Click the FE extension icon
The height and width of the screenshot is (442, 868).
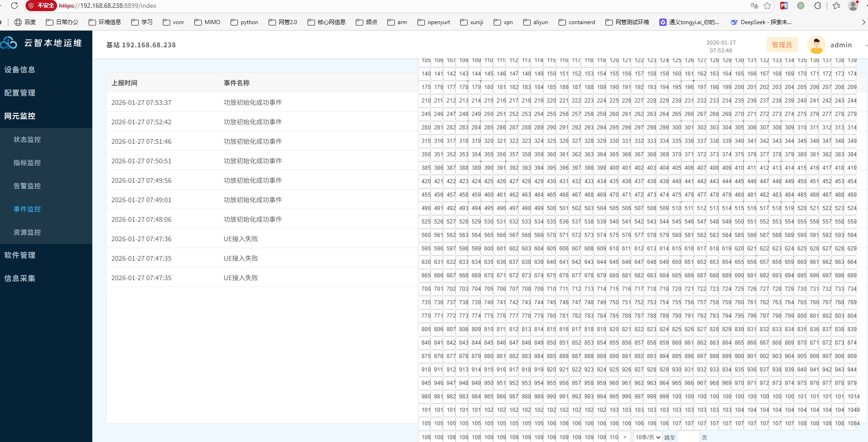[784, 6]
